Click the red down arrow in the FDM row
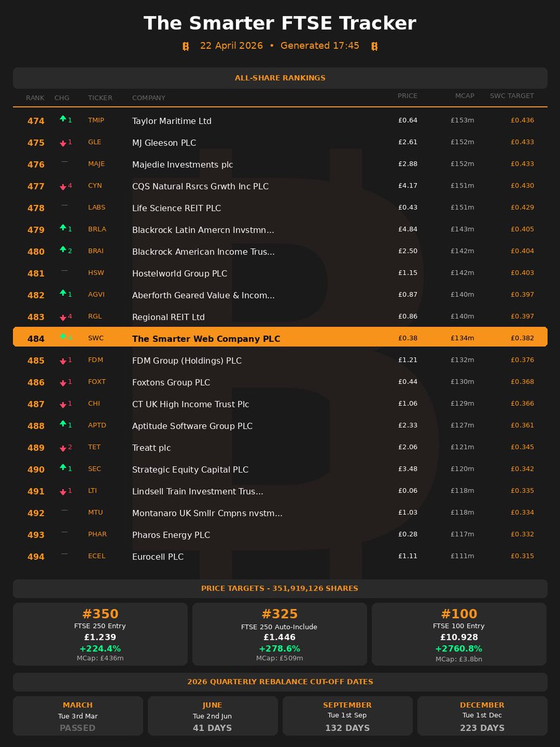The width and height of the screenshot is (560, 747). click(63, 361)
